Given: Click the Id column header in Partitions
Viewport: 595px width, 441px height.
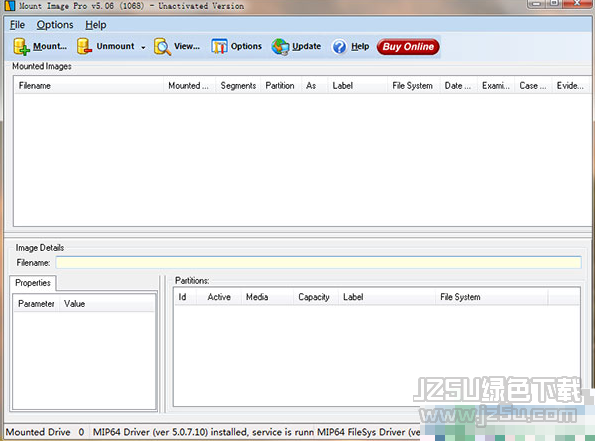Looking at the screenshot, I should tap(185, 297).
